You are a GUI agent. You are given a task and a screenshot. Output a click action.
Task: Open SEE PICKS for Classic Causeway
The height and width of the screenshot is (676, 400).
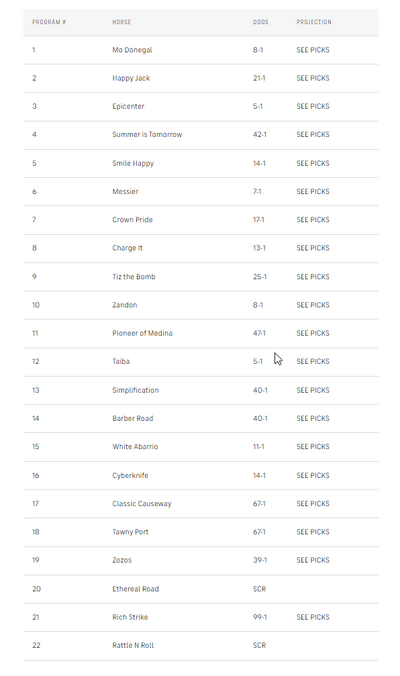tap(312, 504)
